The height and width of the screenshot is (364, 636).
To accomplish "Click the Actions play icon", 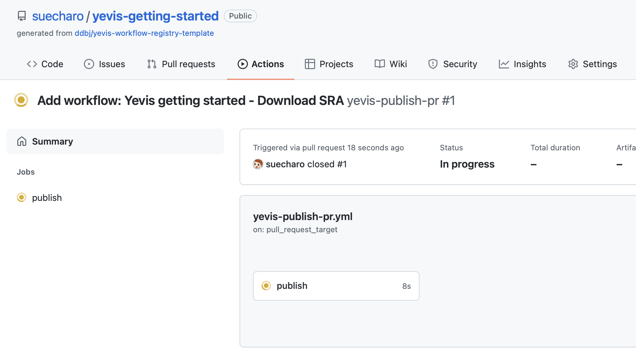I will 243,64.
